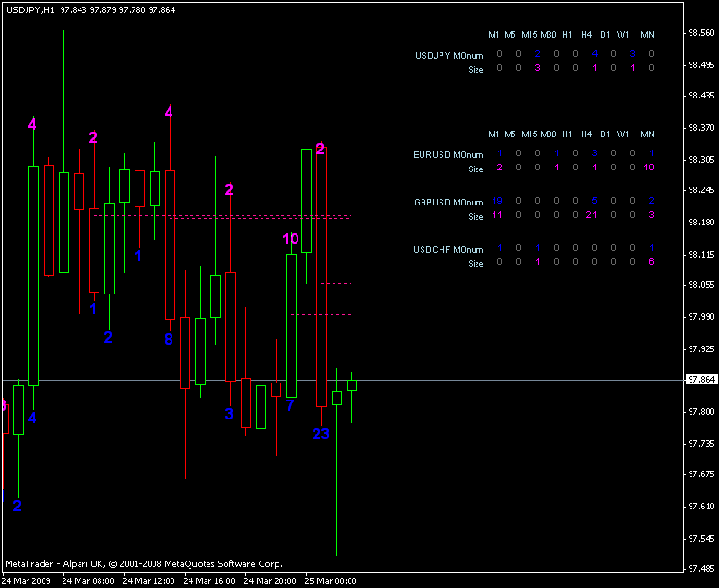Click the blue number 23 label
719x588 pixels.
pos(321,434)
